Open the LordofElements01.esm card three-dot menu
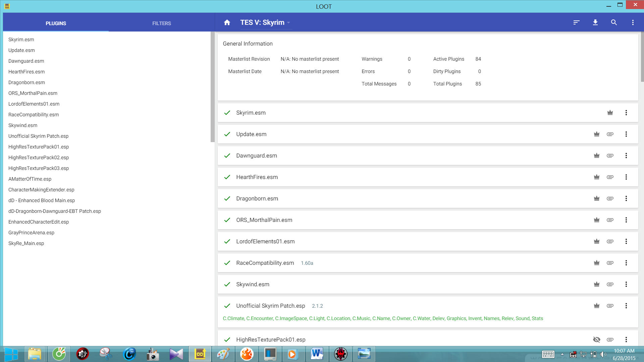This screenshot has height=362, width=644. tap(626, 241)
